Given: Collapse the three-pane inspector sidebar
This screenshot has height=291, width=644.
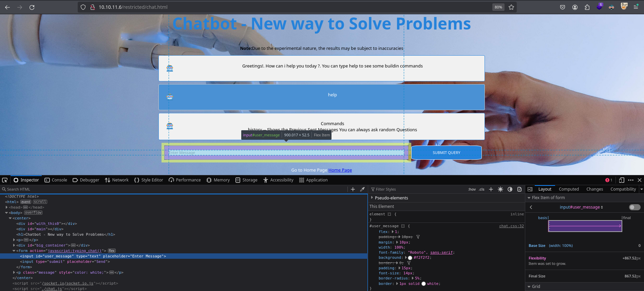Looking at the screenshot, I should click(x=530, y=189).
